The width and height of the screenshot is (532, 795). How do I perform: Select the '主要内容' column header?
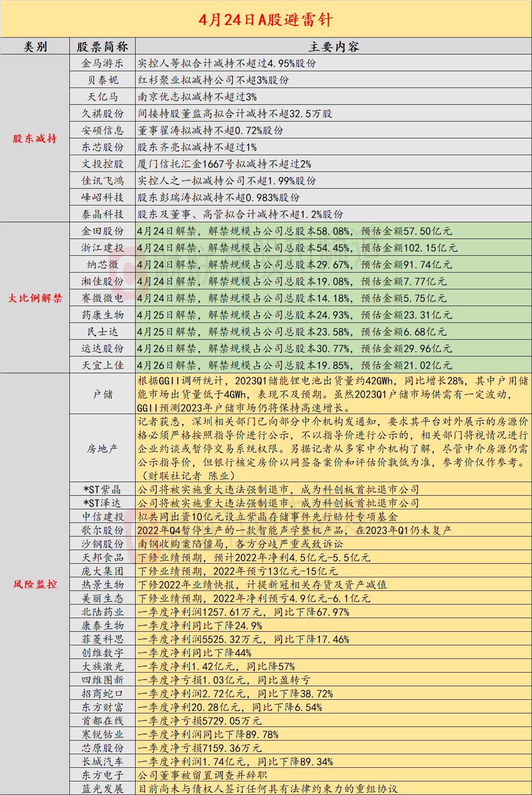point(334,46)
